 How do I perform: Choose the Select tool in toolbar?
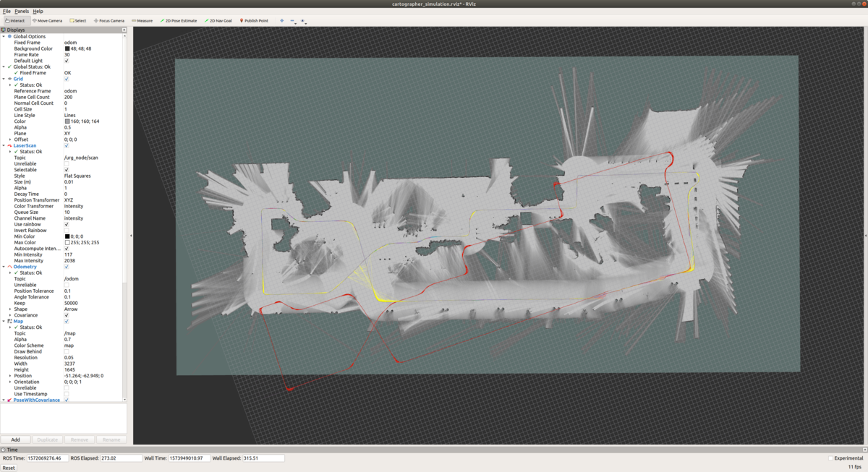[x=78, y=21]
